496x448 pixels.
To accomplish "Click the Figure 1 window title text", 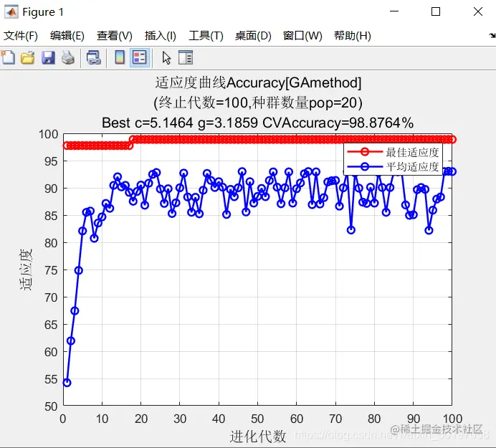I will click(x=43, y=12).
